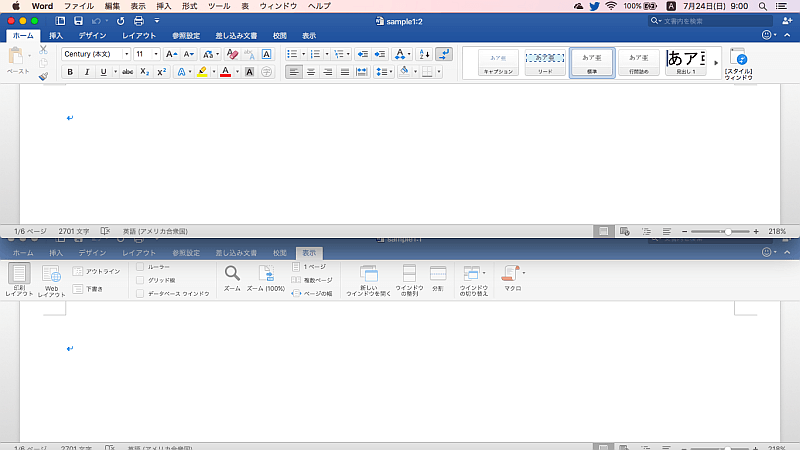The width and height of the screenshot is (800, 450).
Task: Sort text A-Z button
Action: click(x=424, y=54)
